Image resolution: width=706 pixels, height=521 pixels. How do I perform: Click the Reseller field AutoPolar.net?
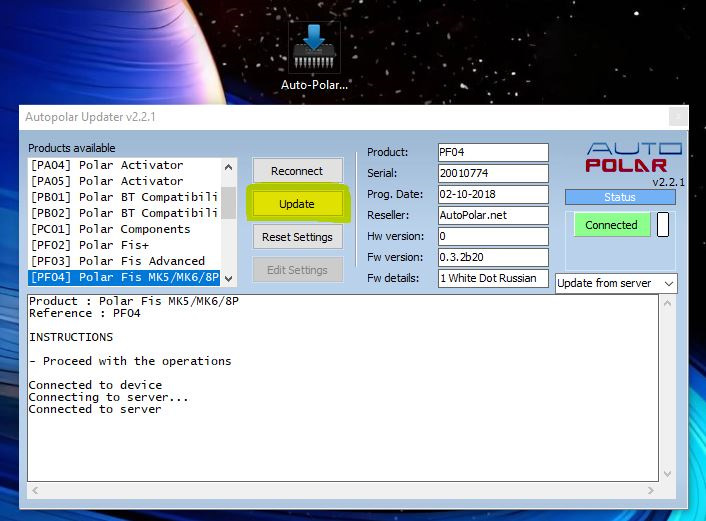coord(493,215)
